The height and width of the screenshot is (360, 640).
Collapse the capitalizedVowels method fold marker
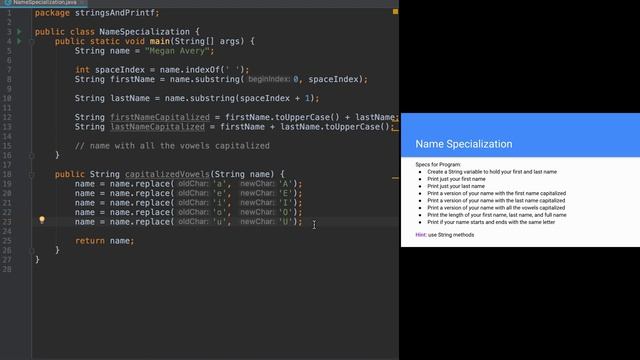click(x=32, y=174)
